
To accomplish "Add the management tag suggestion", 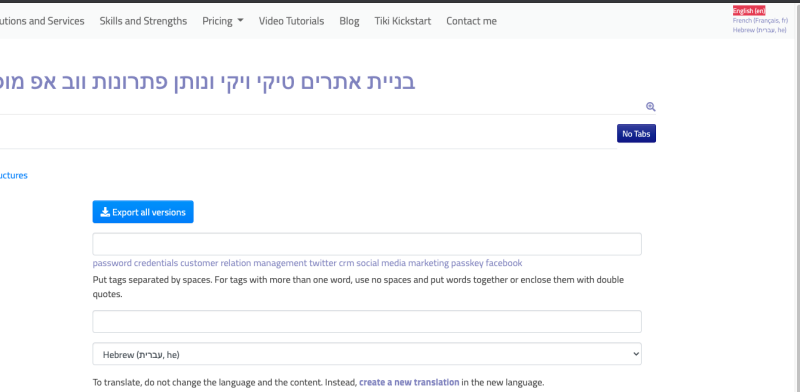I will (280, 263).
